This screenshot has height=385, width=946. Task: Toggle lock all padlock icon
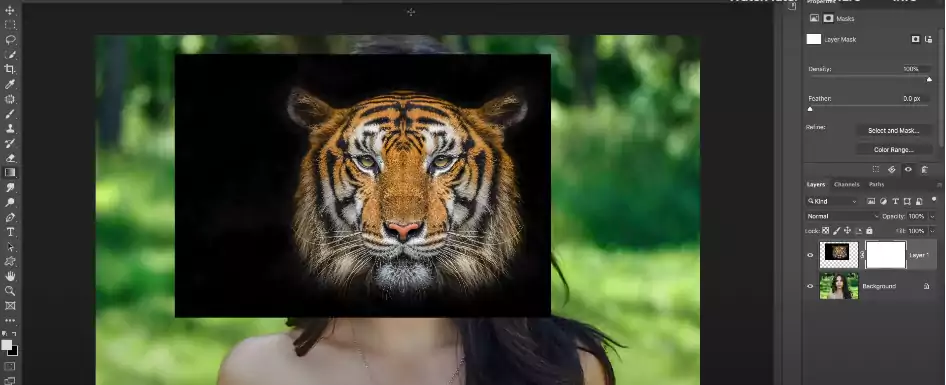click(x=869, y=231)
